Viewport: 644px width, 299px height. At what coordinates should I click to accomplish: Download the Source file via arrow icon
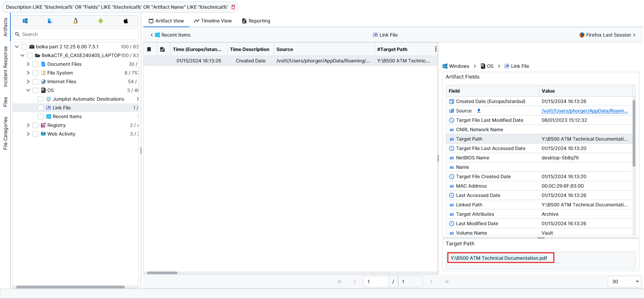pos(479,111)
